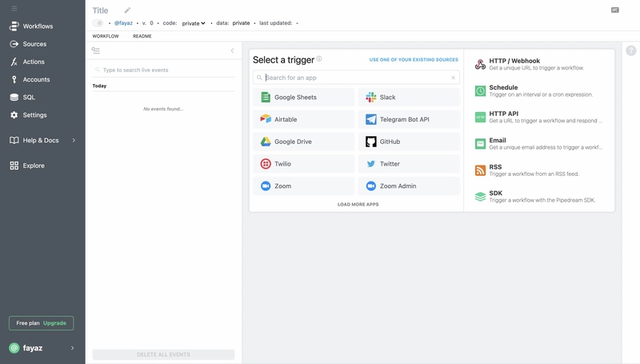Image resolution: width=640 pixels, height=364 pixels.
Task: Open Actions in the sidebar
Action: [x=27, y=62]
